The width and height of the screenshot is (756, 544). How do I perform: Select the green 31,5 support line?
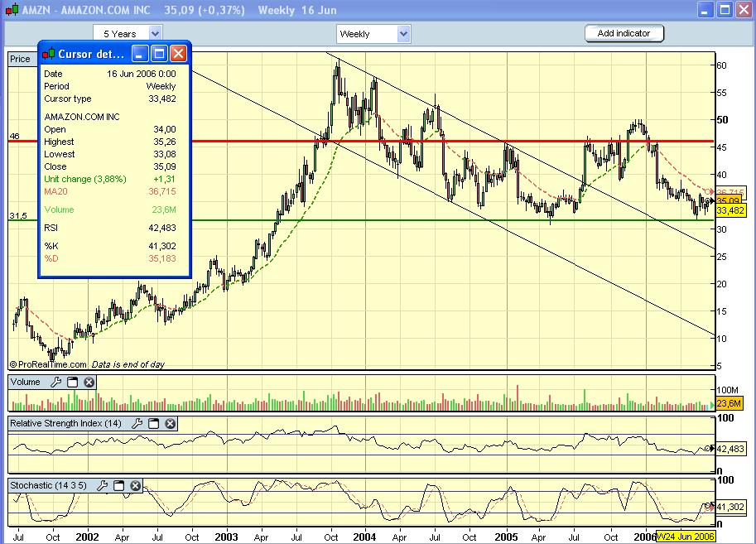click(x=452, y=220)
